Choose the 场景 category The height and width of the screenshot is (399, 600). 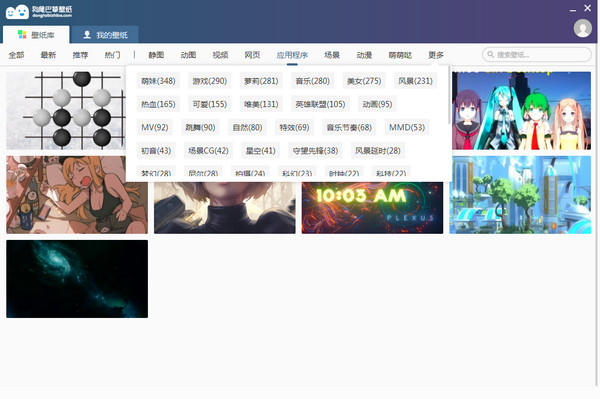coord(332,55)
